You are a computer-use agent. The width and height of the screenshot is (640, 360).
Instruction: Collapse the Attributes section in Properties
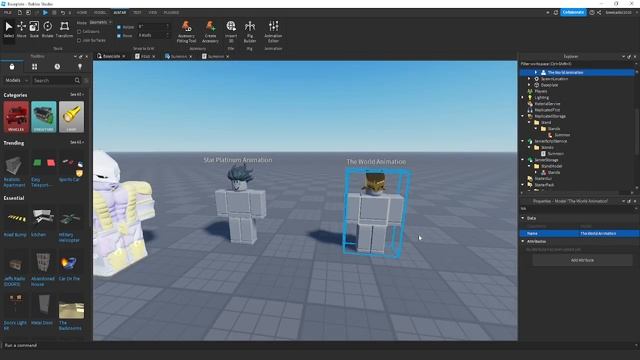tap(523, 241)
